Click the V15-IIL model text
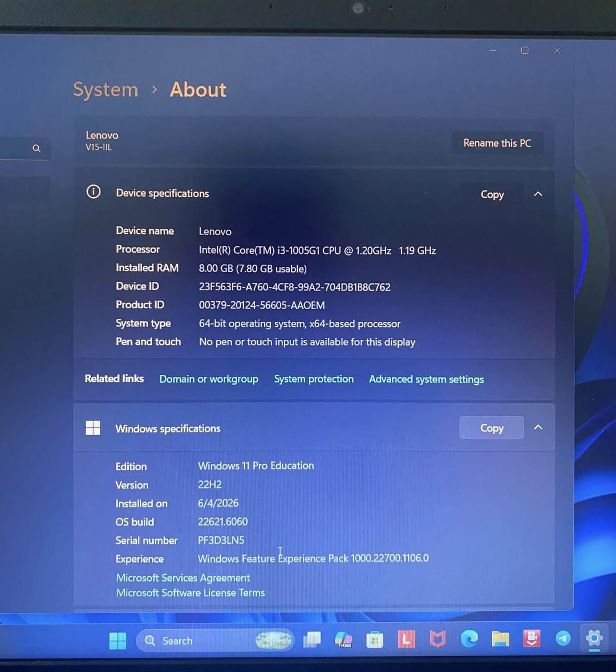The height and width of the screenshot is (672, 616). (x=99, y=147)
